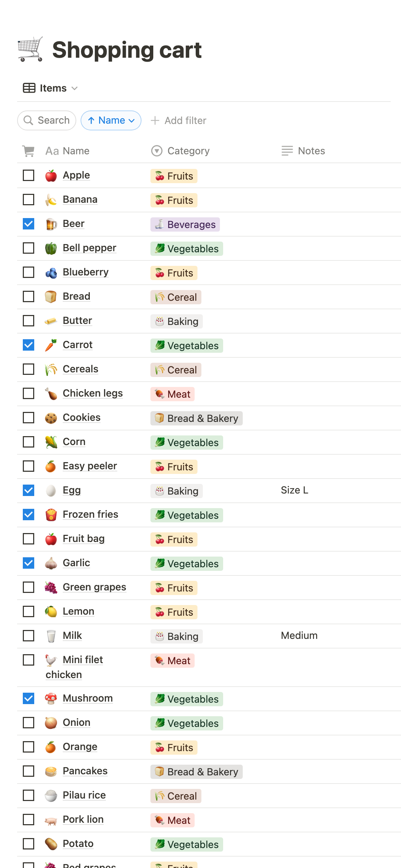Click the shopping cart emoji page icon

click(30, 49)
